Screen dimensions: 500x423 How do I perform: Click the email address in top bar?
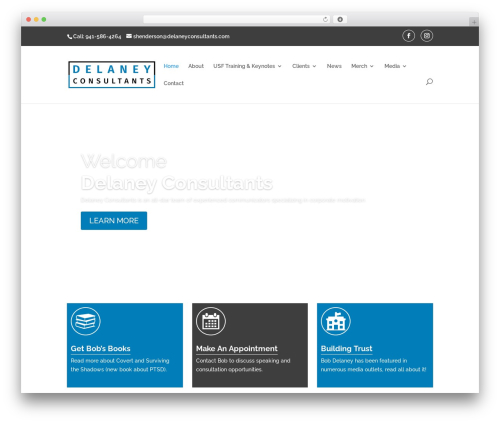[x=178, y=36]
